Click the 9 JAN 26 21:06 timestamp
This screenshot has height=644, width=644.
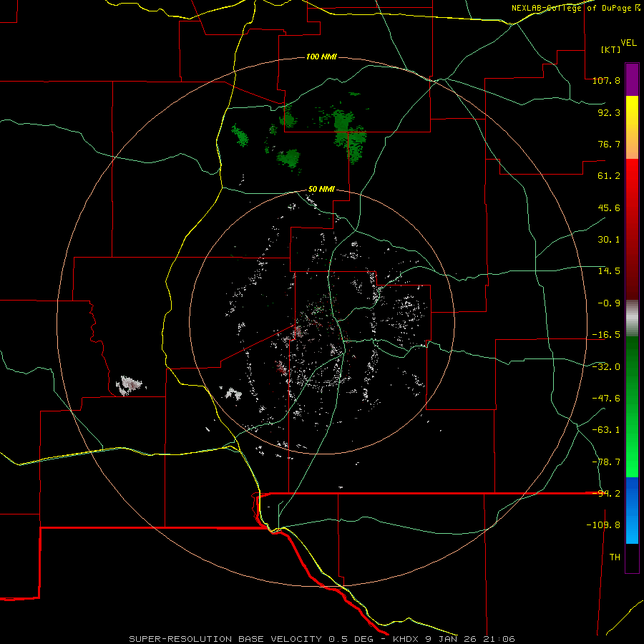coord(471,639)
